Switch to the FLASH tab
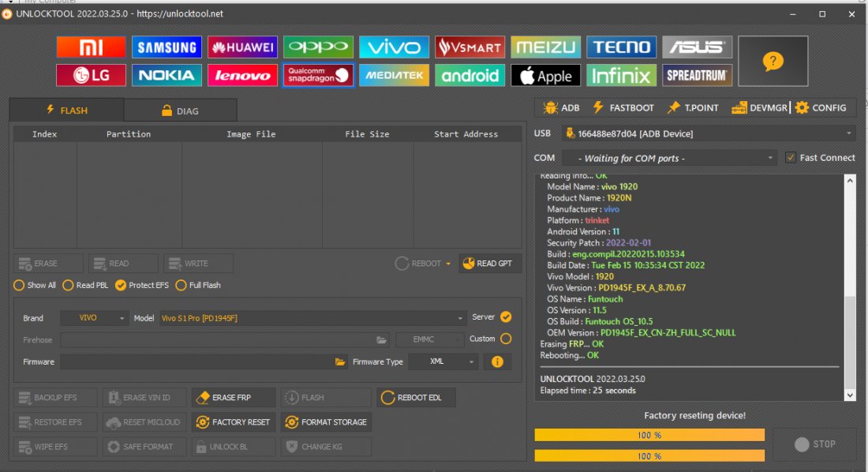Screen dimensions: 868x472 point(66,111)
